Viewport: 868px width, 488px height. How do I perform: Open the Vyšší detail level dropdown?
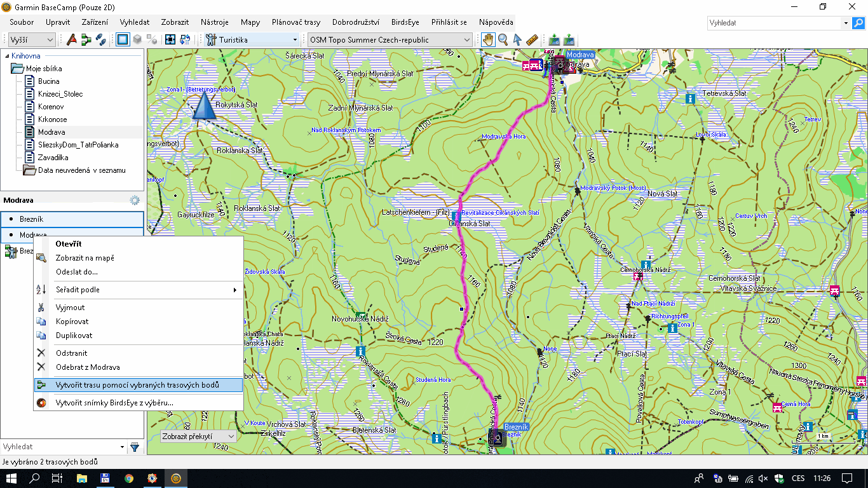tap(32, 39)
